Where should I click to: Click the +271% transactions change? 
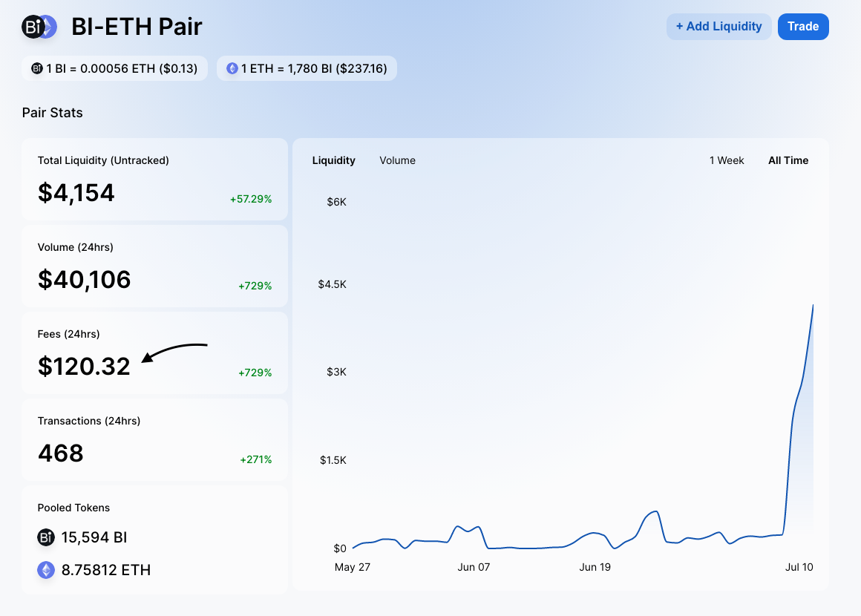point(256,459)
